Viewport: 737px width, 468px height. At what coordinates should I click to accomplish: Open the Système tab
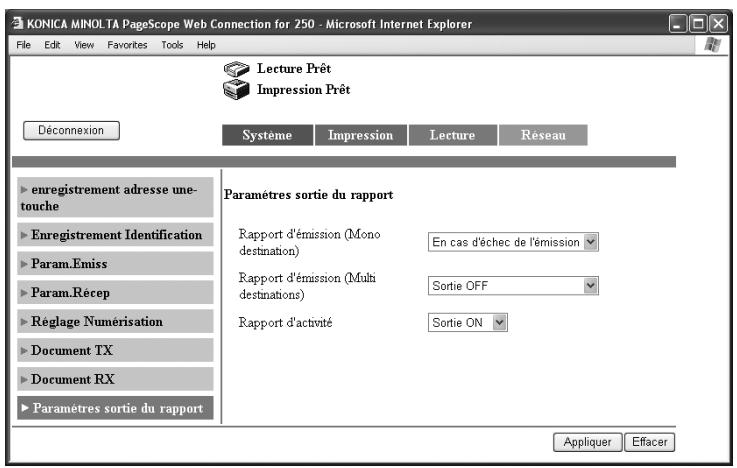point(267,135)
